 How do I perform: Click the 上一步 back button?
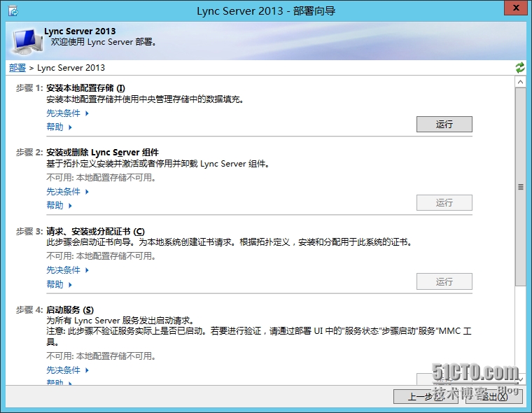[426, 396]
